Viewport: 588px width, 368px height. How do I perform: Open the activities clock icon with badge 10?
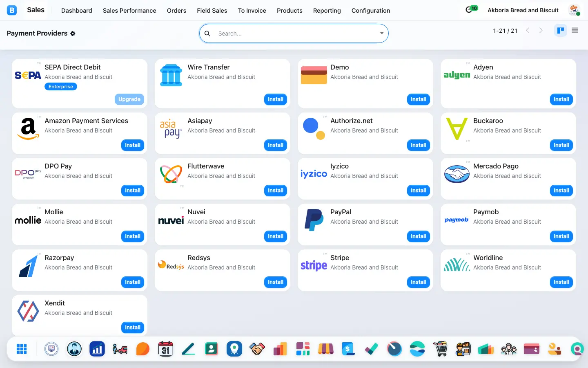(471, 9)
